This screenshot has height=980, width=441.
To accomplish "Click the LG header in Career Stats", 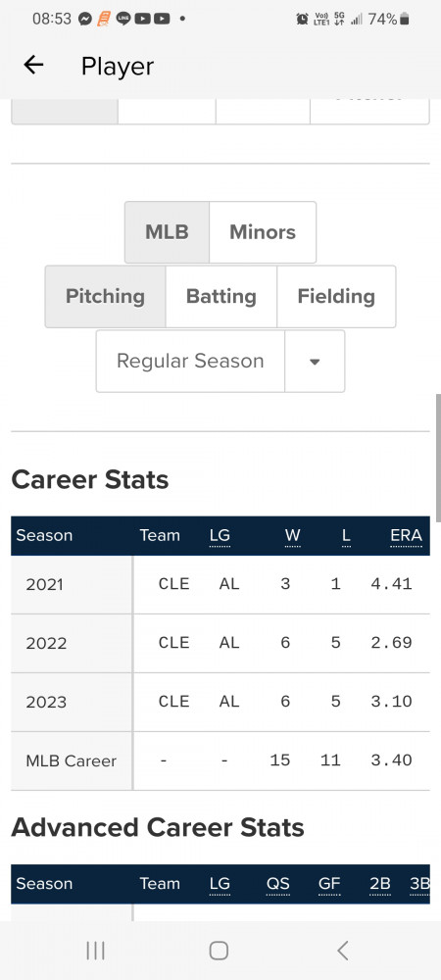I will pyautogui.click(x=220, y=536).
